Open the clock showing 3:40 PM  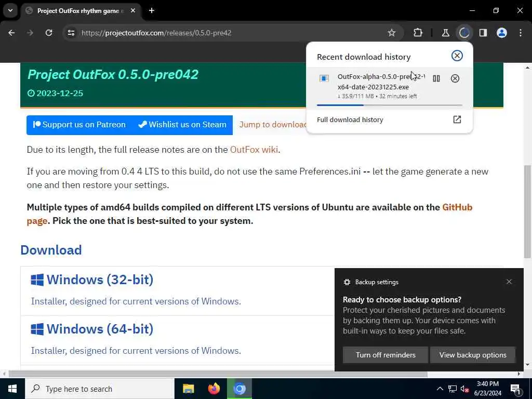(487, 389)
